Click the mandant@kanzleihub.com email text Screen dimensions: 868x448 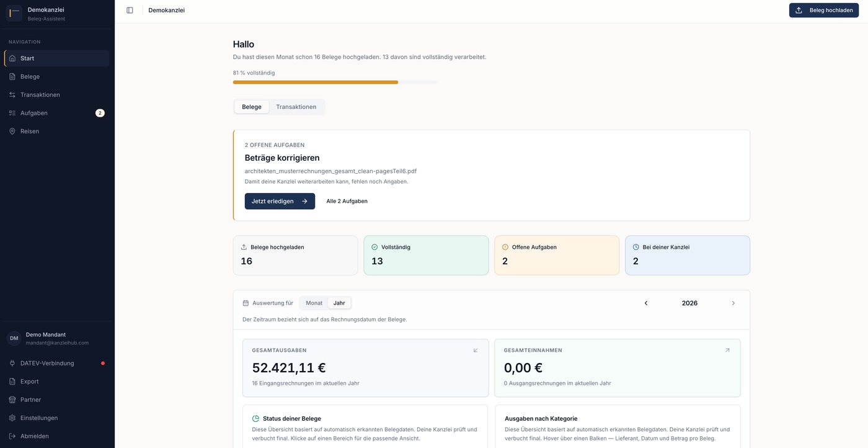point(57,343)
